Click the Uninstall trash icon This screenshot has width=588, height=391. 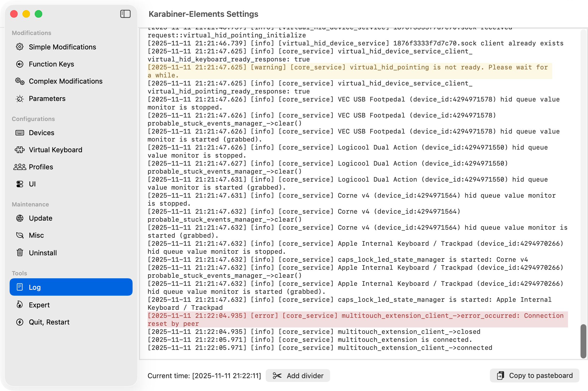(20, 253)
